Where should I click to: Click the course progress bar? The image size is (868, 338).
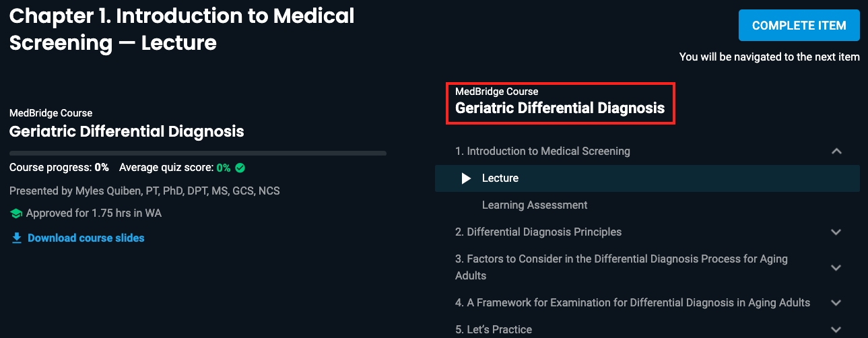click(x=198, y=153)
